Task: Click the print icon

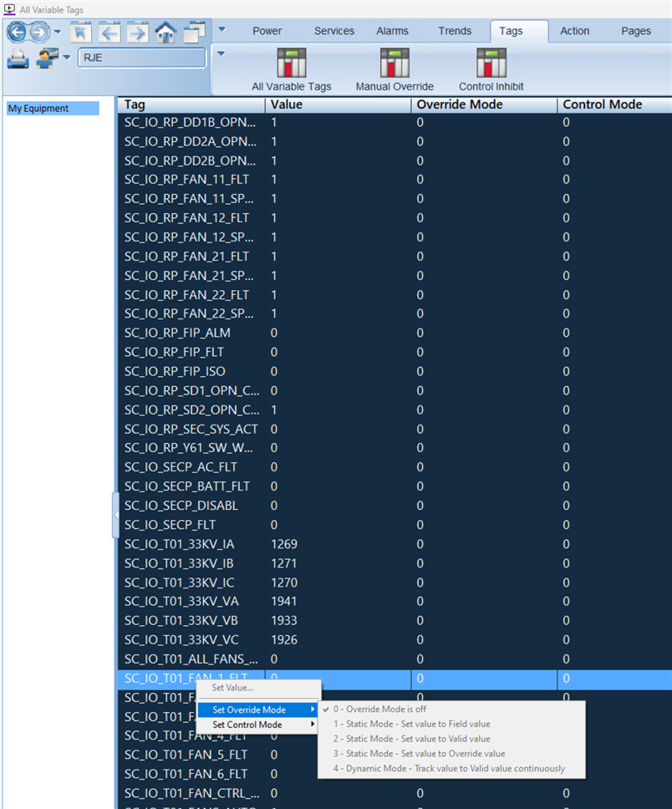Action: pyautogui.click(x=18, y=59)
